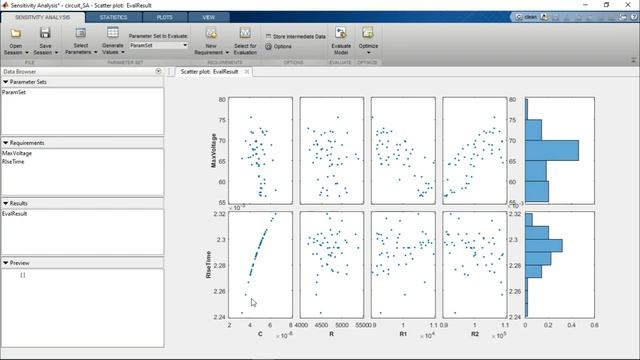Switch to the Plots tab
This screenshot has width=640, height=360.
164,17
